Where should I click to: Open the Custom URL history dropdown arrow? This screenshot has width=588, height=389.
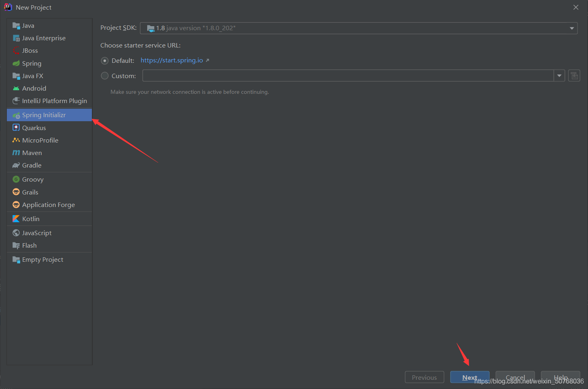[x=559, y=76]
